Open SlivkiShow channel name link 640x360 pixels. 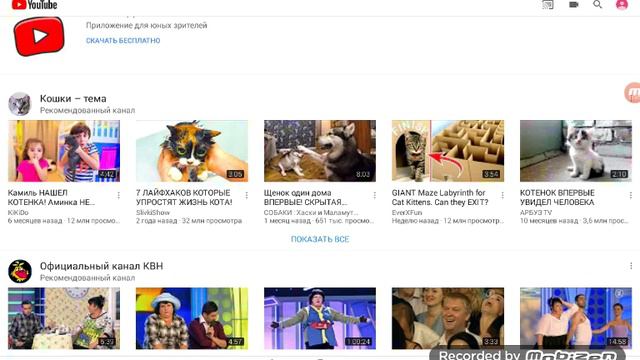pos(153,213)
